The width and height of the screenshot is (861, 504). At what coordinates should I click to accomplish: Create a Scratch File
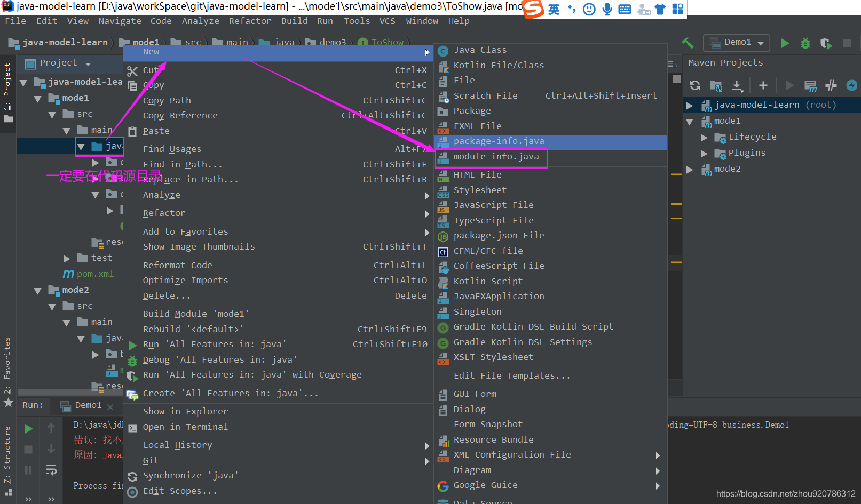pyautogui.click(x=550, y=95)
